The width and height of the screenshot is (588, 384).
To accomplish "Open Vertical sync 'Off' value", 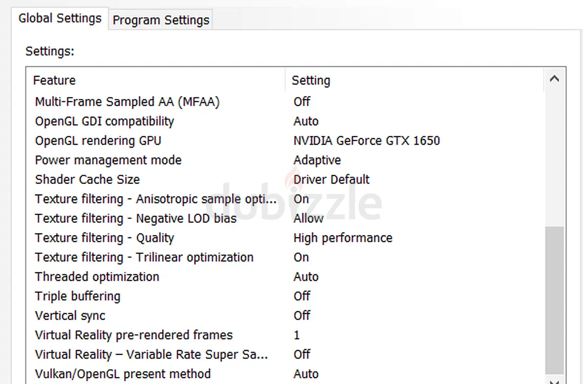I will pyautogui.click(x=302, y=316).
